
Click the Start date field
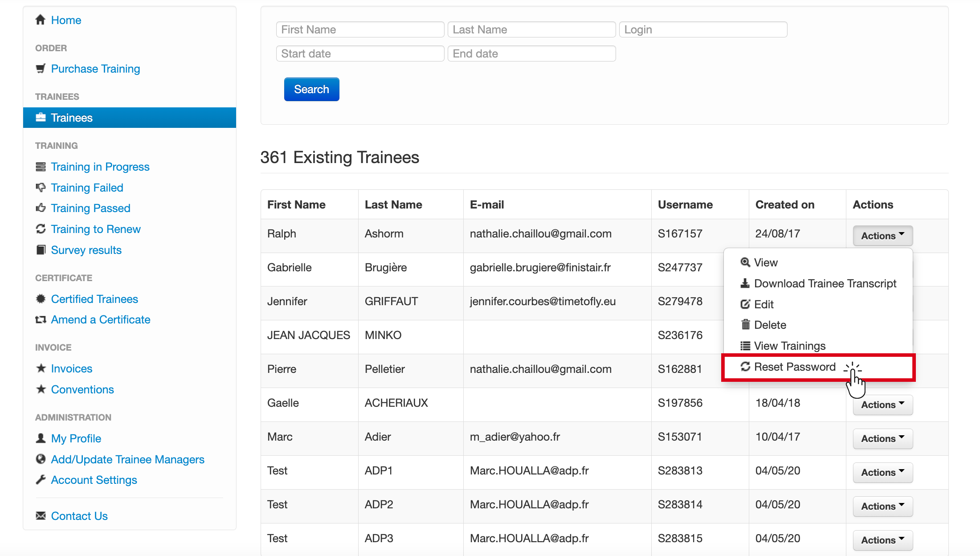360,53
